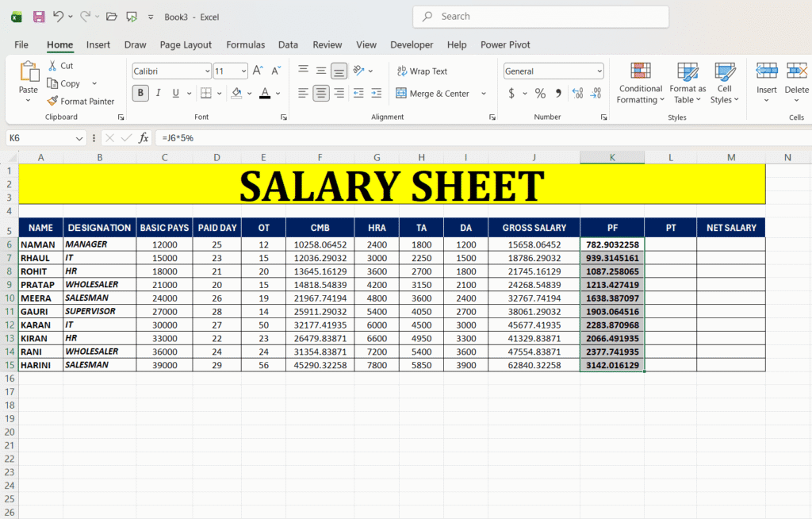
Task: Toggle Center horizontal alignment
Action: pyautogui.click(x=321, y=94)
